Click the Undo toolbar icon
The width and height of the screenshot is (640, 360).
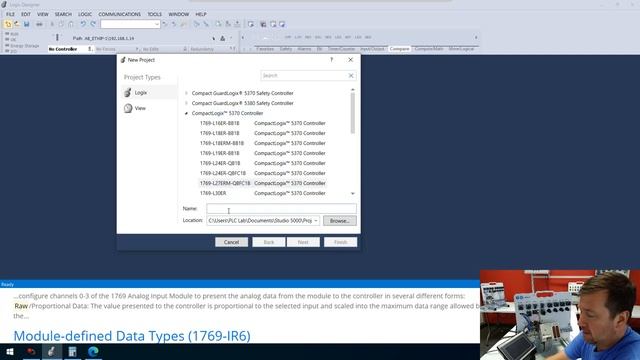(x=83, y=24)
